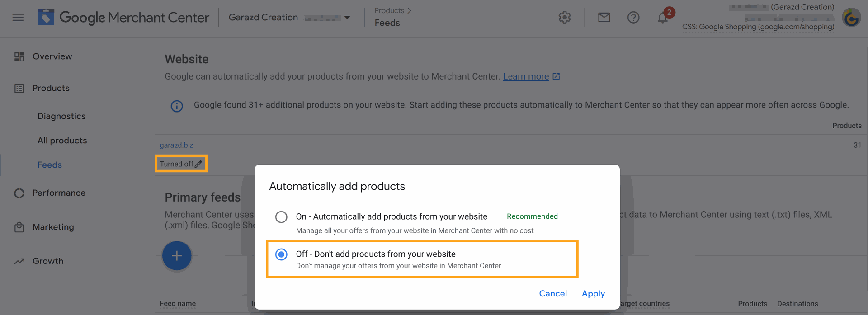Click the external link icon after Learn more
The width and height of the screenshot is (868, 315).
click(556, 76)
